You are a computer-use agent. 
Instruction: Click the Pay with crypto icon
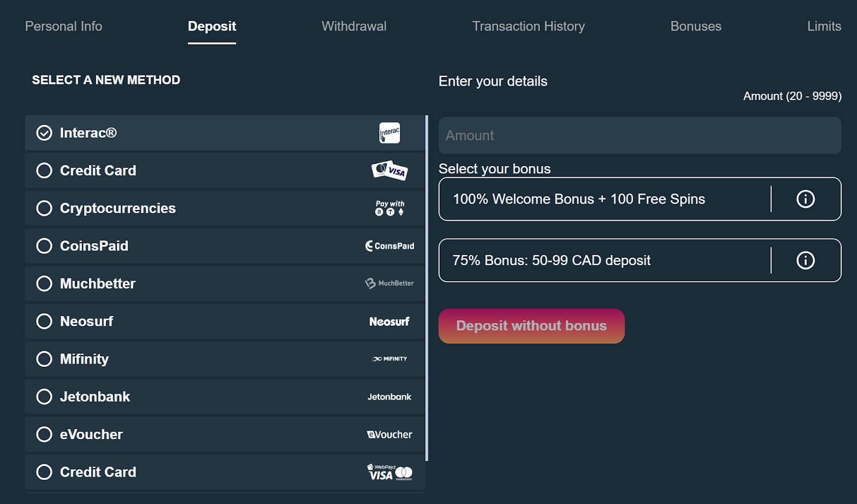pyautogui.click(x=389, y=208)
